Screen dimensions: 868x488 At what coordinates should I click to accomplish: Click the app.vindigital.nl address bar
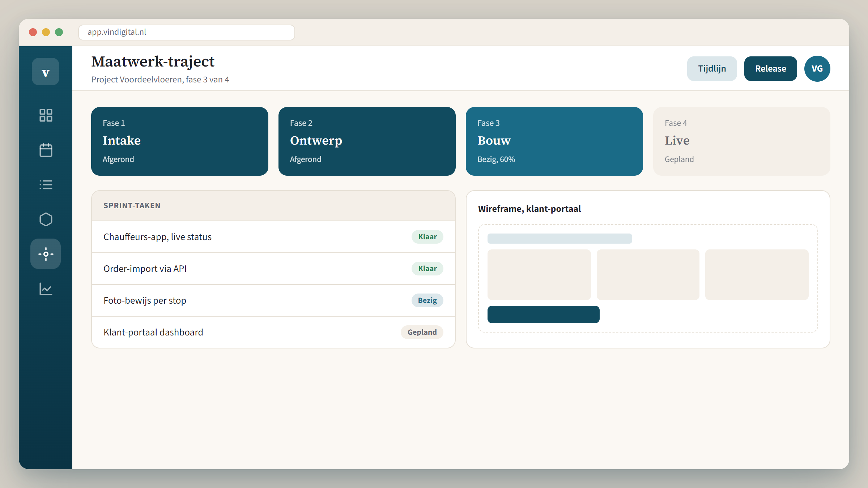(187, 32)
